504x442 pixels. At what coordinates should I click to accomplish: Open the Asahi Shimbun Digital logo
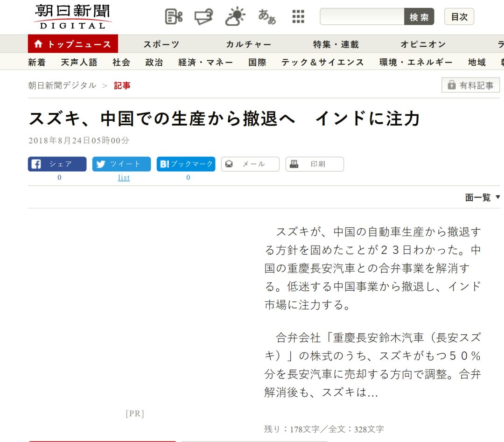pyautogui.click(x=73, y=17)
